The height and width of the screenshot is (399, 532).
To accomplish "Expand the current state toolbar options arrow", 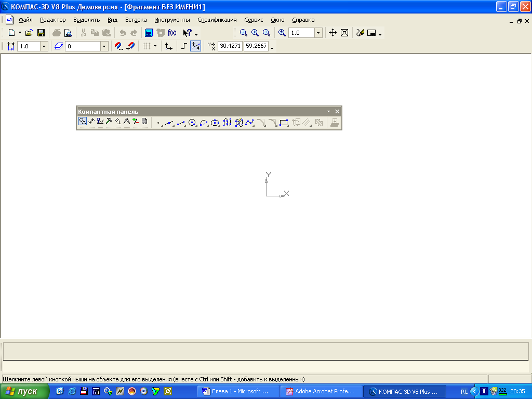I will pos(272,48).
